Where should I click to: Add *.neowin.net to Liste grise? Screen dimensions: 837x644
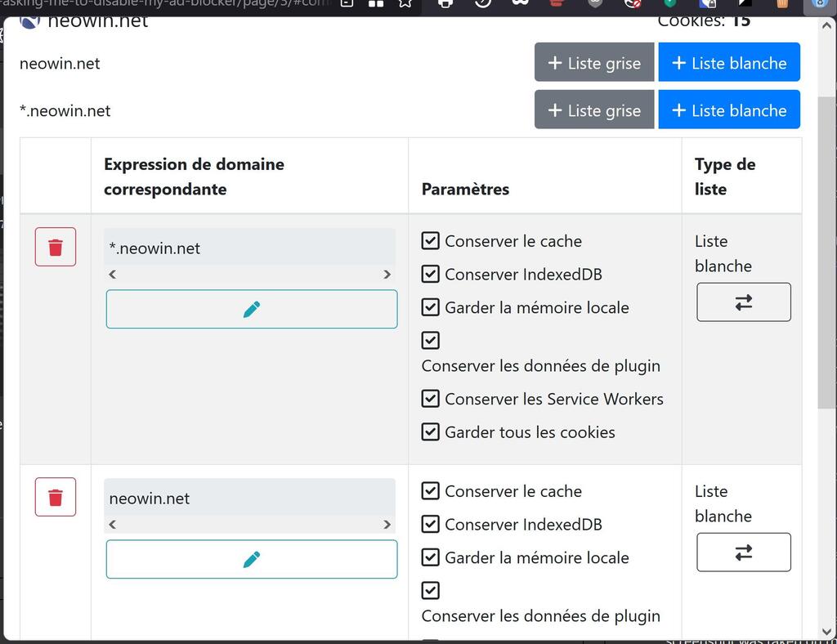[x=594, y=110]
